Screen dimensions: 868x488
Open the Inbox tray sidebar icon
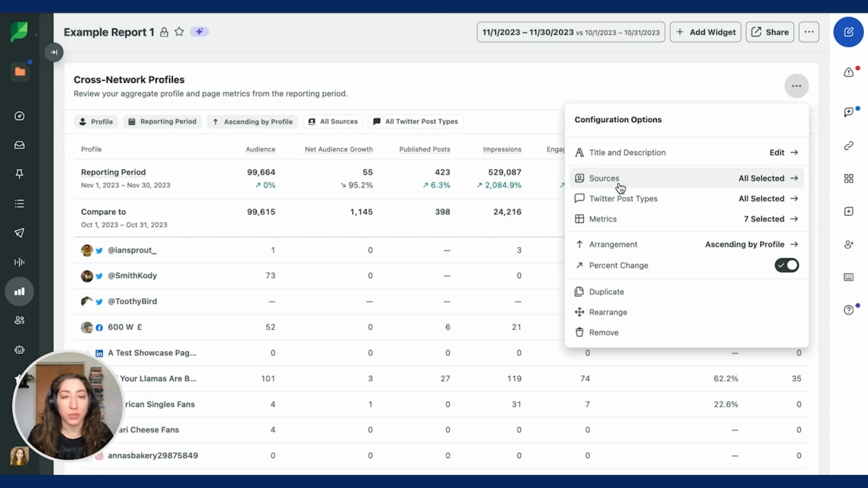coord(19,145)
